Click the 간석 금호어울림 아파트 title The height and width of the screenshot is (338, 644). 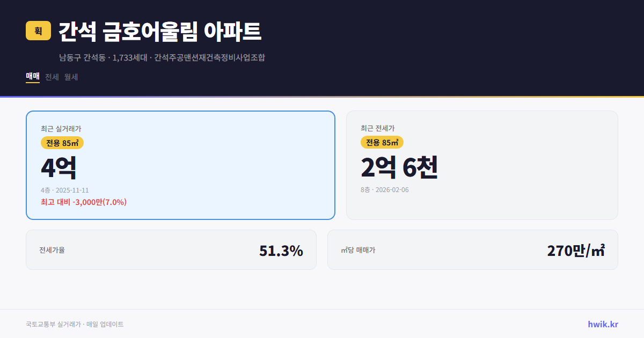pos(159,32)
